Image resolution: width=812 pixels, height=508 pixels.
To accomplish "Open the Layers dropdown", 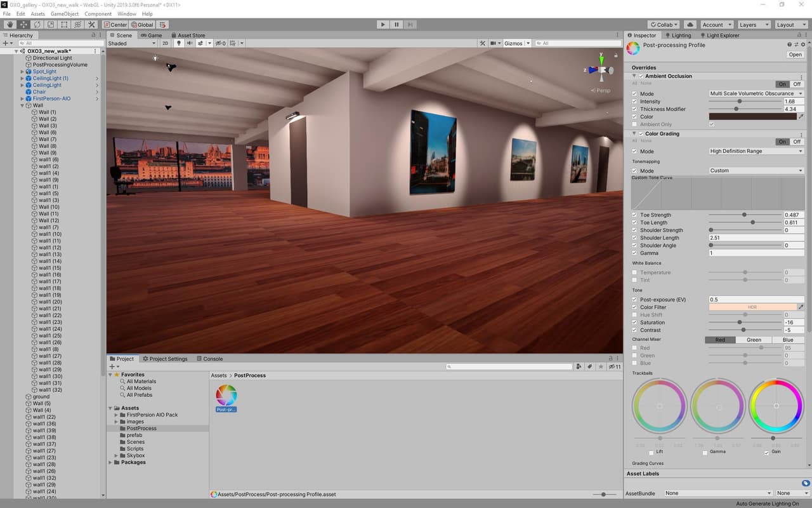I will tap(754, 25).
